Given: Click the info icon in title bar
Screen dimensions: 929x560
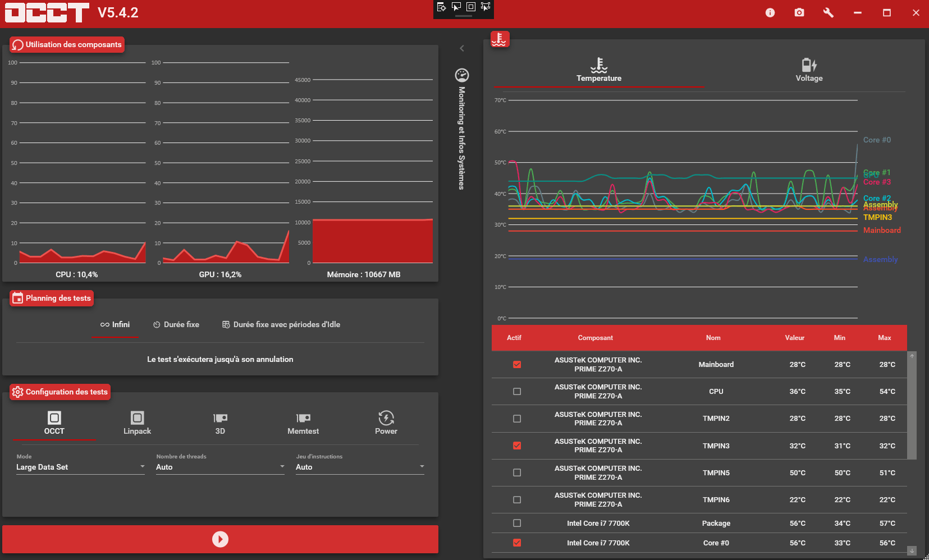Looking at the screenshot, I should [770, 13].
